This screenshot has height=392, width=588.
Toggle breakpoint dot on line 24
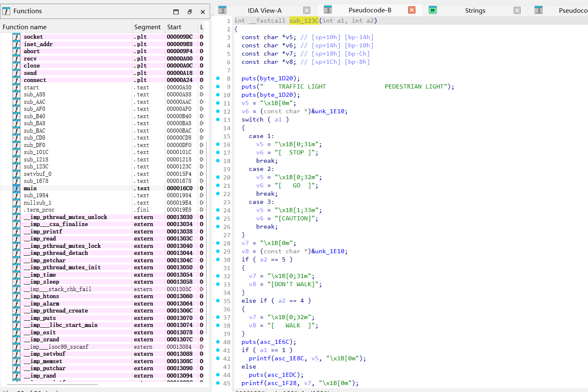218,210
